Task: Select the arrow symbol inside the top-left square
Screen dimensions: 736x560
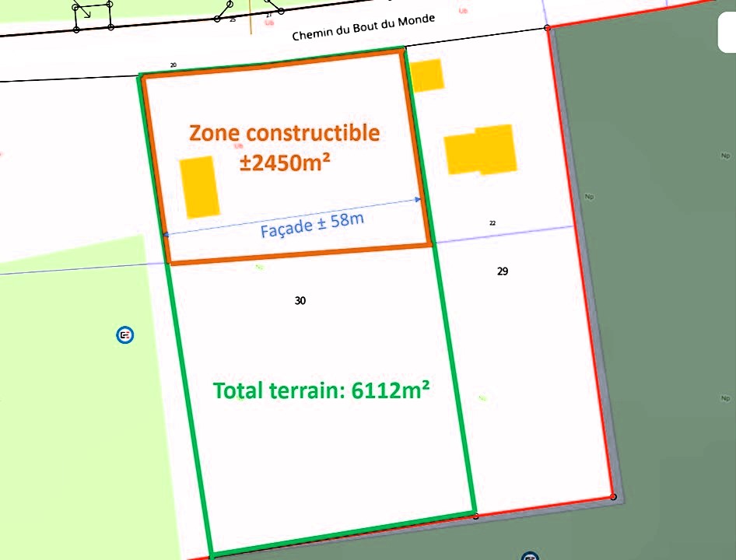Action: coord(84,13)
